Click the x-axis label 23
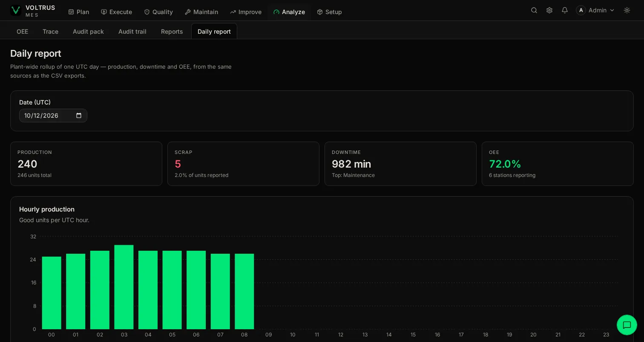 (606, 335)
